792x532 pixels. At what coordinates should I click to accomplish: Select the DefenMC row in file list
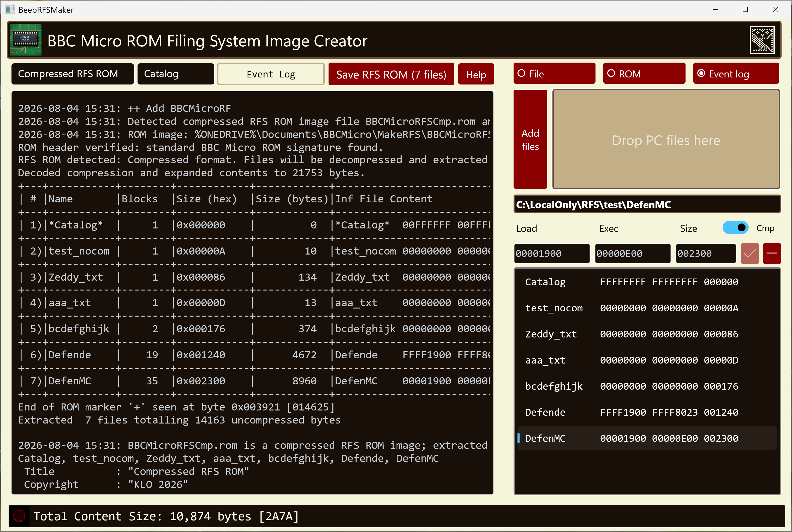click(x=647, y=438)
